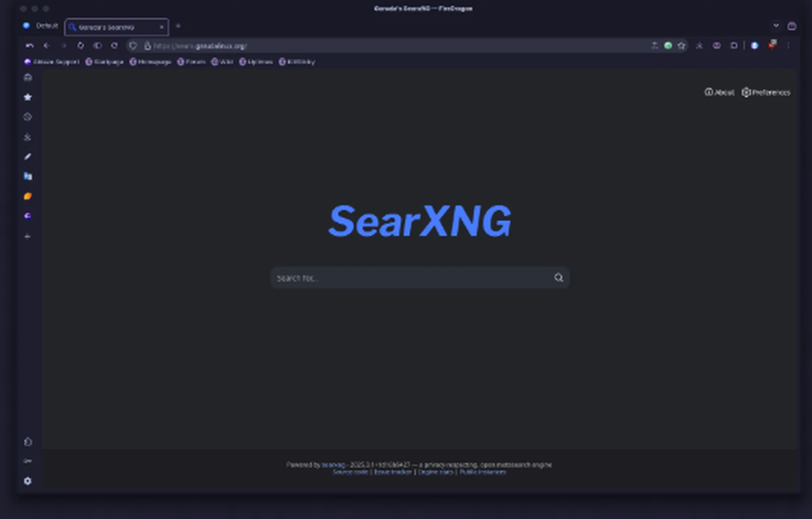Open the three-dot browser menu

pyautogui.click(x=788, y=45)
